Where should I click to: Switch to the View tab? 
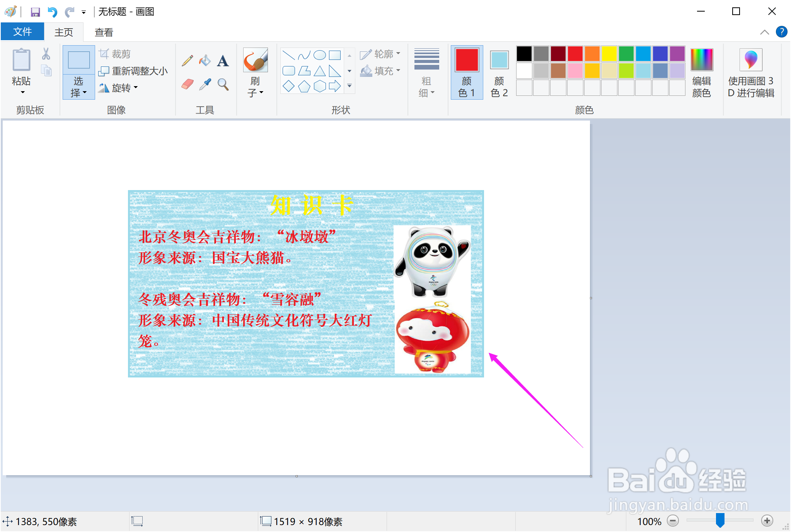click(104, 32)
